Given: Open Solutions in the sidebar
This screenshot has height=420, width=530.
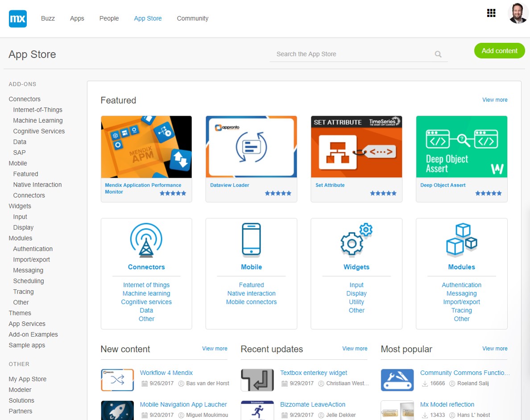Looking at the screenshot, I should [21, 400].
